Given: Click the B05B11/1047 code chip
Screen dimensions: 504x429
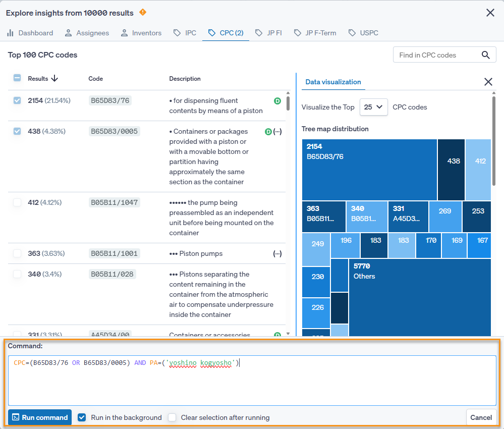Looking at the screenshot, I should point(115,202).
